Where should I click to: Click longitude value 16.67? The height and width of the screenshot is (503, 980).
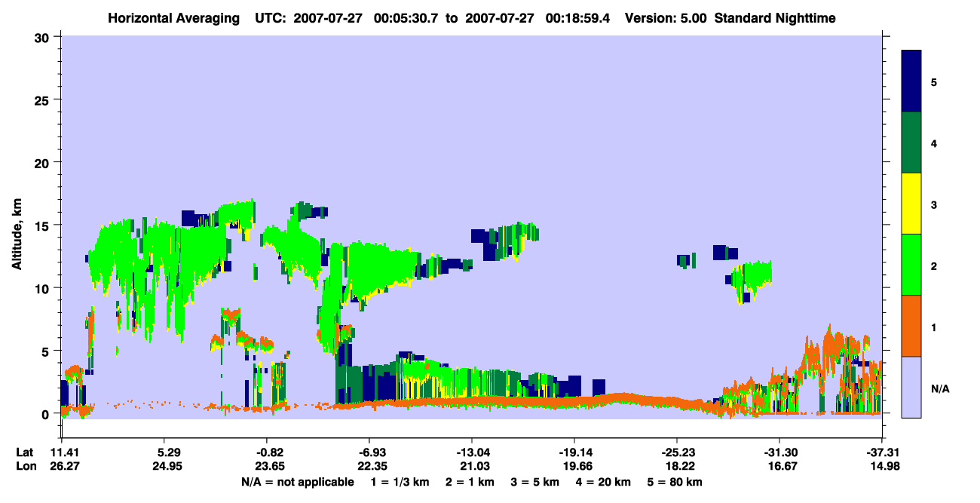coord(784,467)
